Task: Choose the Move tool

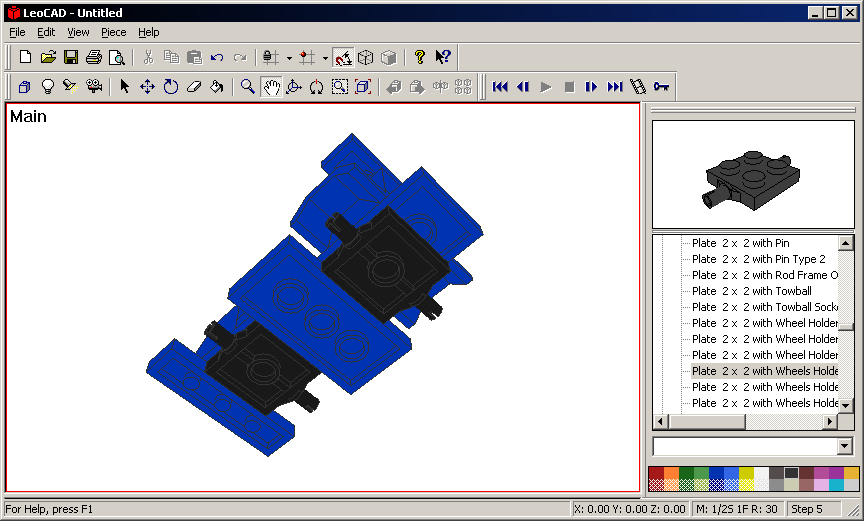Action: [x=147, y=87]
